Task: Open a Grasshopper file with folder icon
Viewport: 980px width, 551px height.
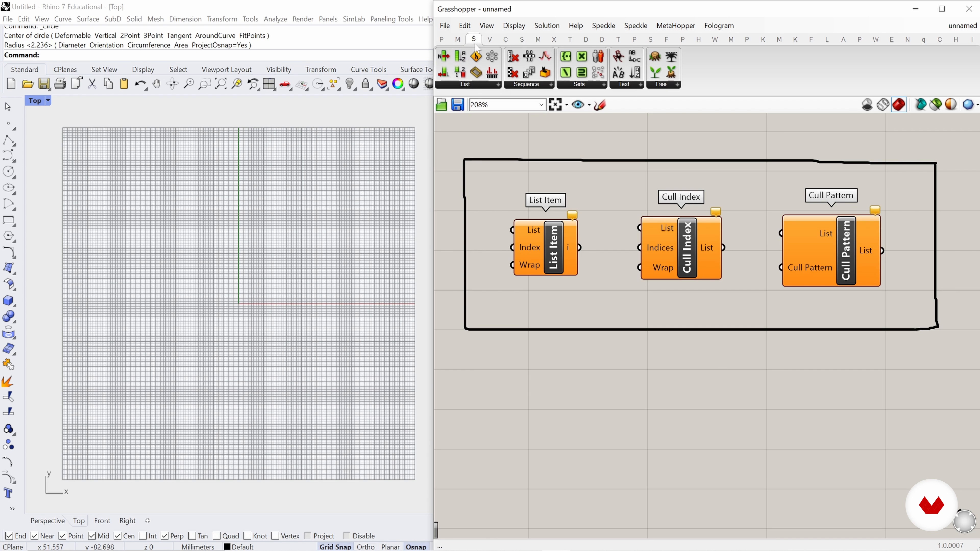Action: pos(441,105)
